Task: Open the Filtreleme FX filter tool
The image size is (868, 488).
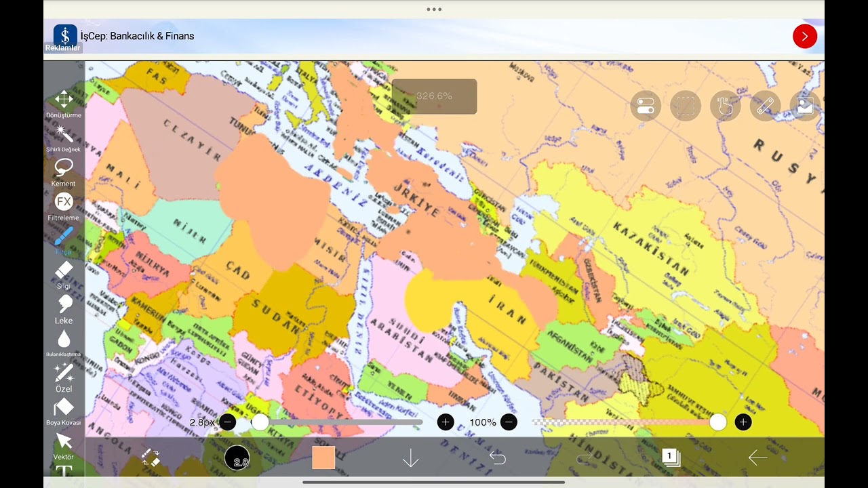Action: (64, 206)
